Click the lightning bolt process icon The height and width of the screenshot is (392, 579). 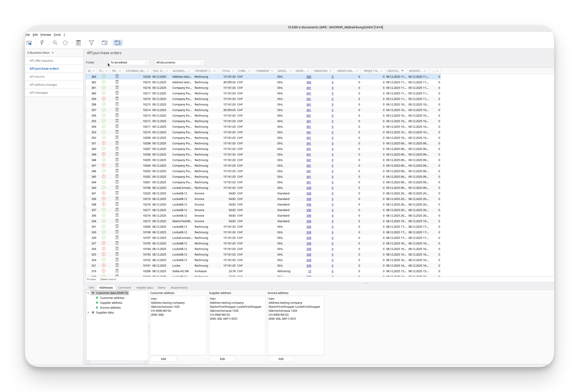(42, 43)
